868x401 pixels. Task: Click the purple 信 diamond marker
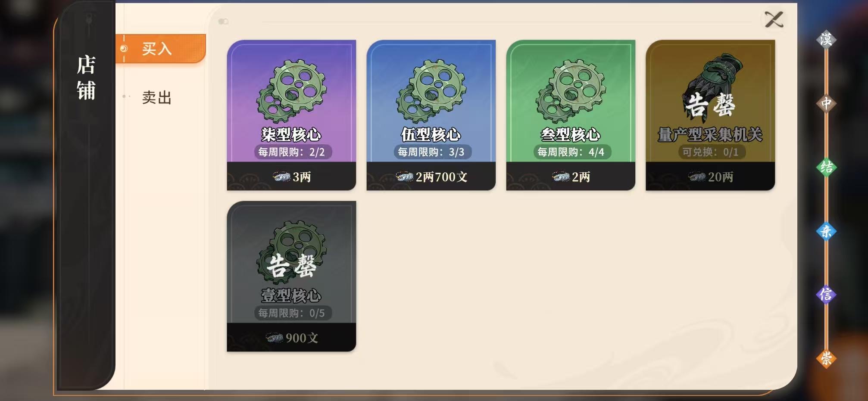(x=826, y=295)
